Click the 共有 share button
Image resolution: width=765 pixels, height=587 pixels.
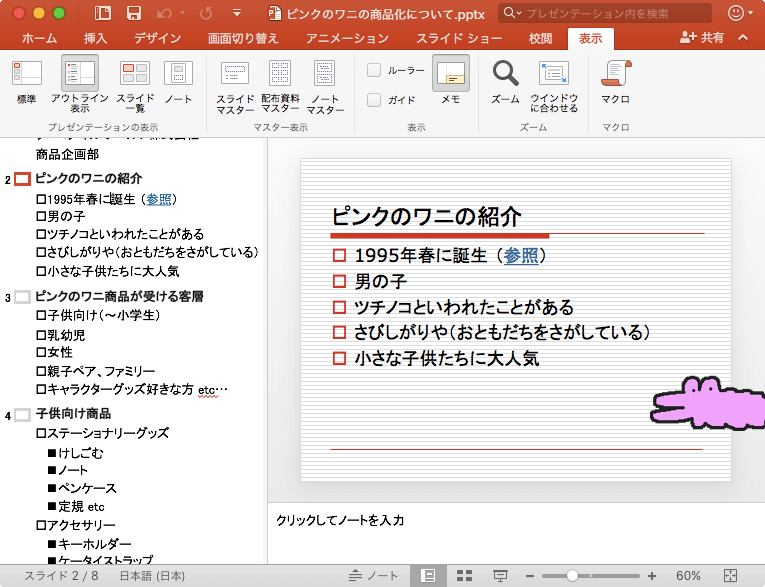click(x=702, y=37)
